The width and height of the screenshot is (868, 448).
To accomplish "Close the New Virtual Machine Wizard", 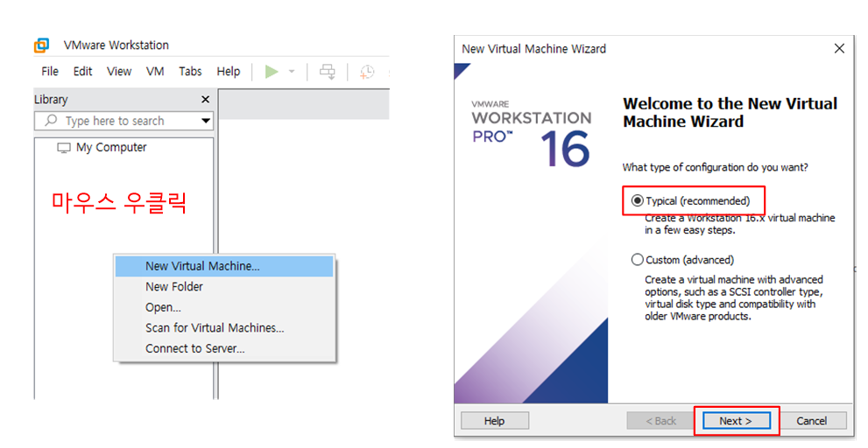I will (839, 49).
